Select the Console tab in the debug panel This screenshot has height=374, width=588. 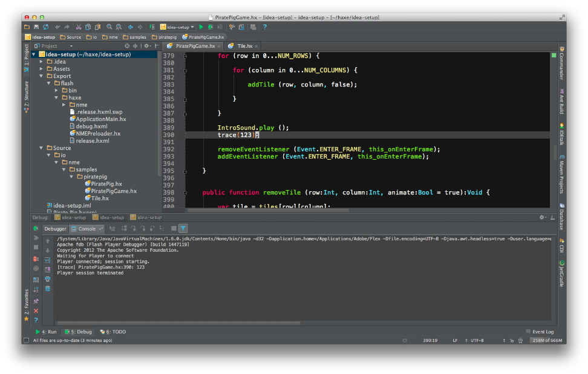coord(87,229)
